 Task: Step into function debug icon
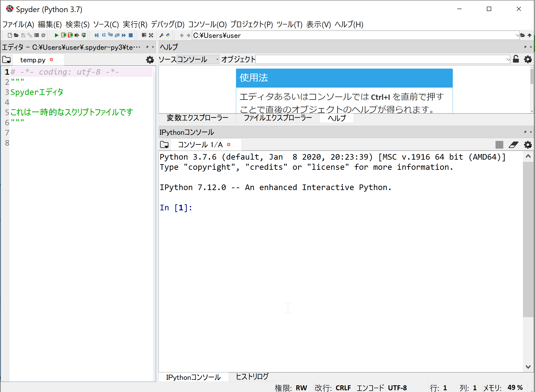pyautogui.click(x=110, y=35)
